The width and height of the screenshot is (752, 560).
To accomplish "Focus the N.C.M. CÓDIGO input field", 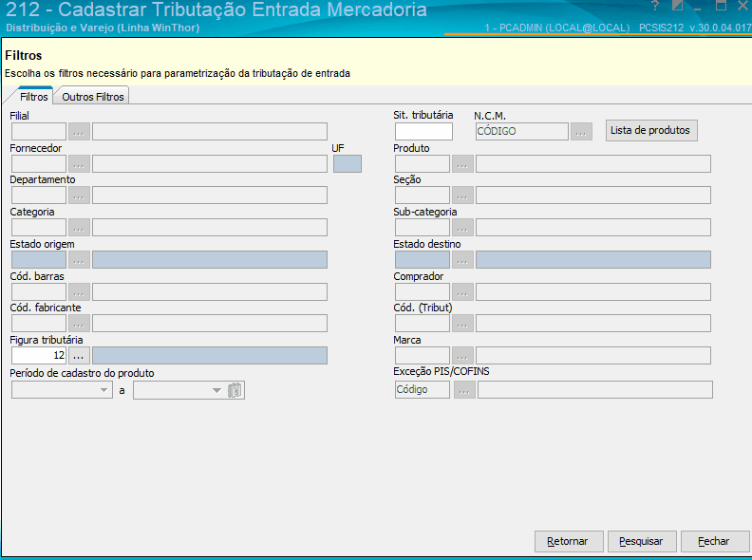I will (522, 131).
